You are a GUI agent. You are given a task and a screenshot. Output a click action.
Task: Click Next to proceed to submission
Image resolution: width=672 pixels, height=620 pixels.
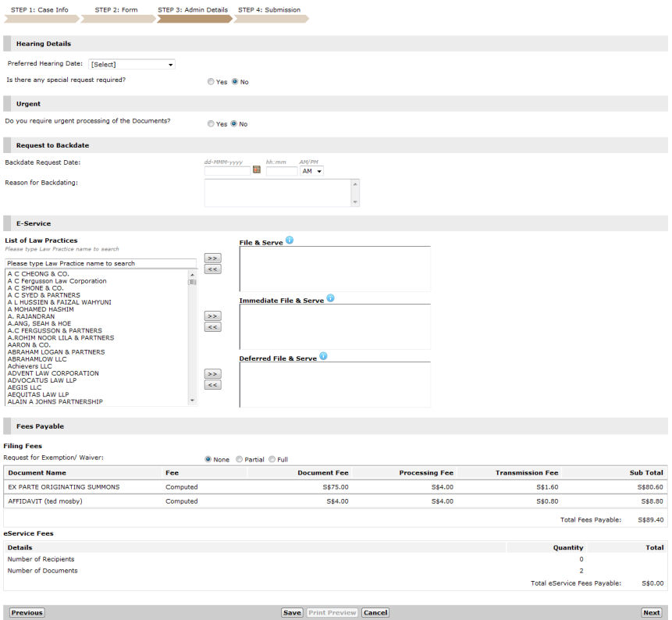click(x=652, y=612)
